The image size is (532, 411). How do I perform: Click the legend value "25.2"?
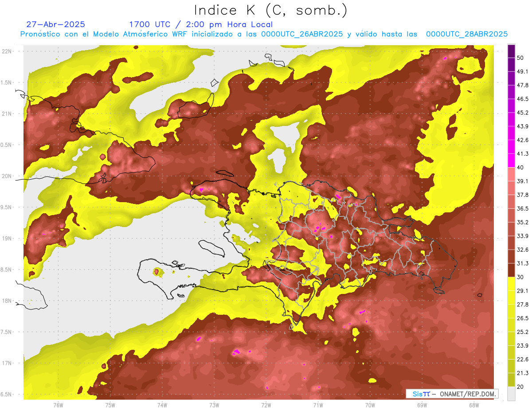pyautogui.click(x=523, y=332)
